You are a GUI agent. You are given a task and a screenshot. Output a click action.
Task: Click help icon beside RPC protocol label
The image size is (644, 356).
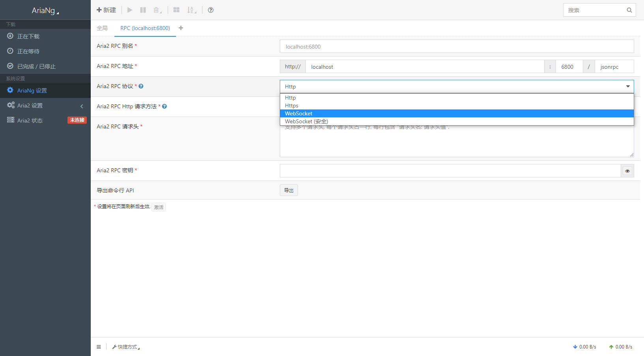click(141, 86)
